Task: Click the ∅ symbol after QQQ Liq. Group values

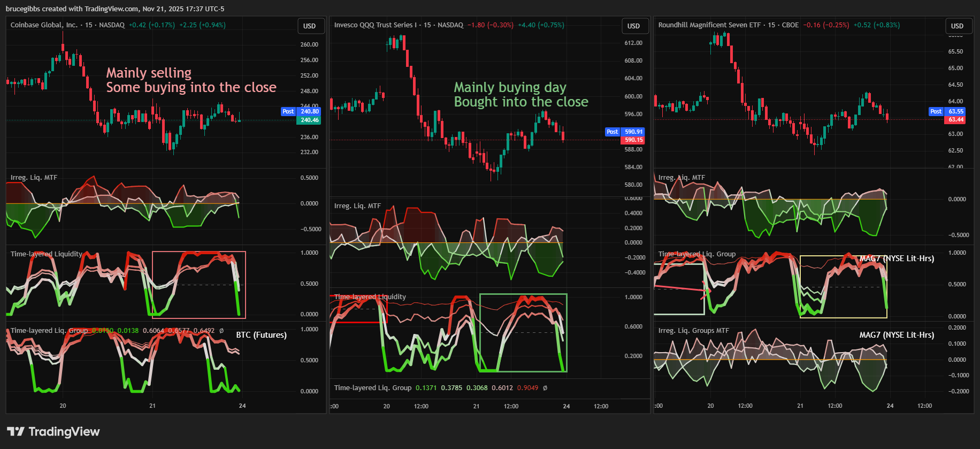Action: click(x=545, y=388)
